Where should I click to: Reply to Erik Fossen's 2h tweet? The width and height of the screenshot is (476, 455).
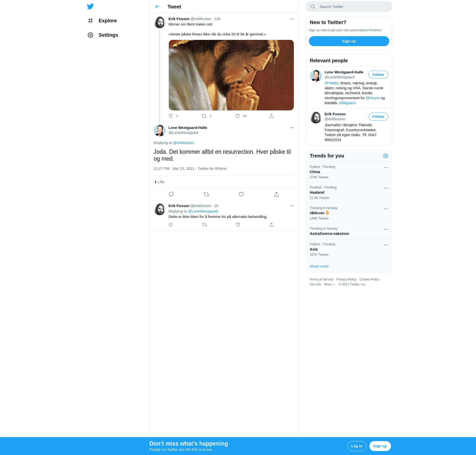pos(171,225)
